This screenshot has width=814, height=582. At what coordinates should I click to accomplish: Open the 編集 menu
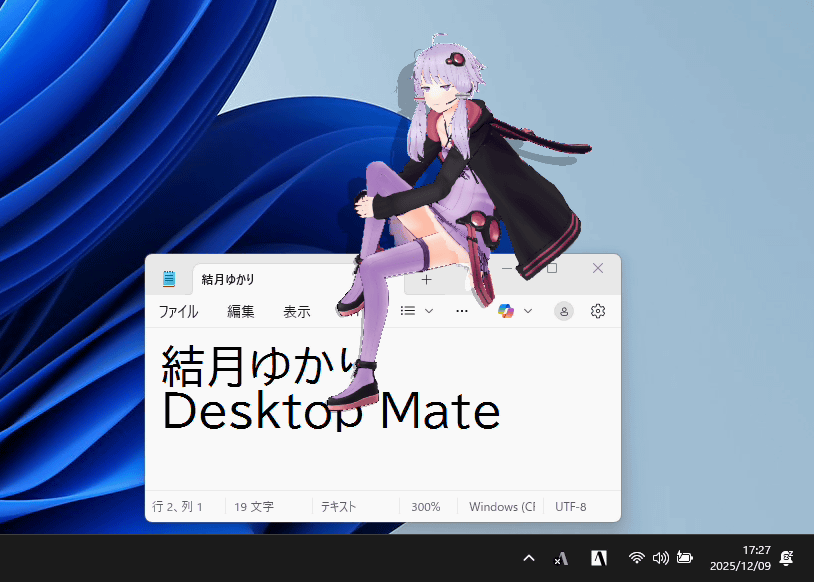[241, 311]
